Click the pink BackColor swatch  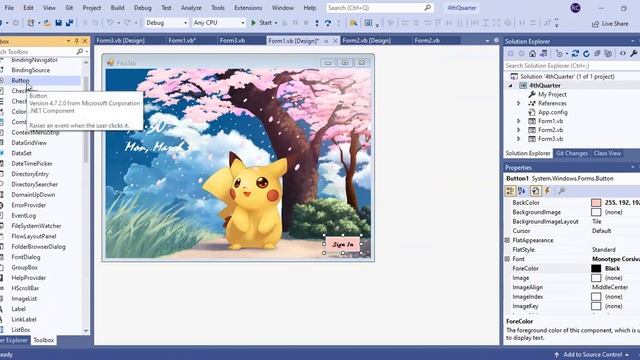596,203
